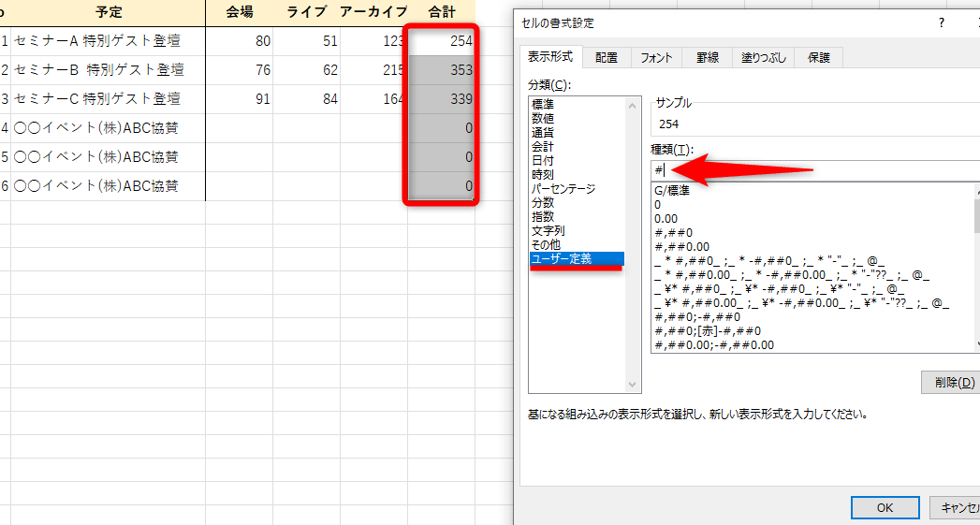
Task: Select 通貨 in the category list
Action: (542, 133)
